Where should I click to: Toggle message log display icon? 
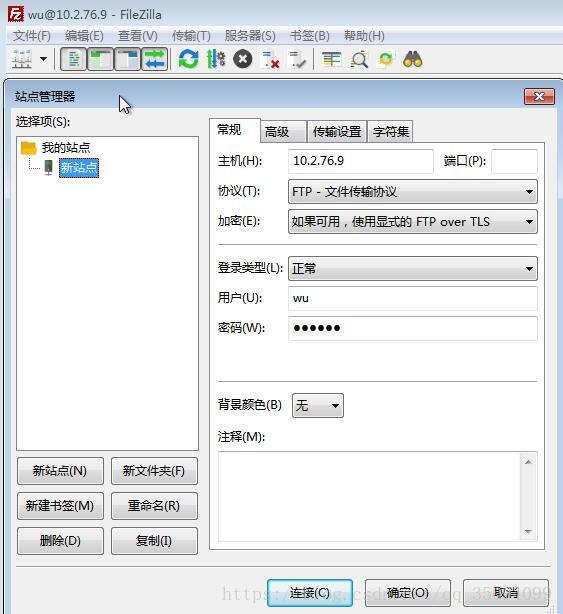(x=74, y=60)
